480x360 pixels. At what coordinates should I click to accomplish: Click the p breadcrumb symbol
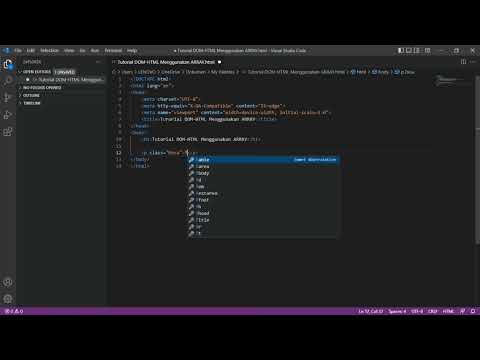pyautogui.click(x=404, y=72)
